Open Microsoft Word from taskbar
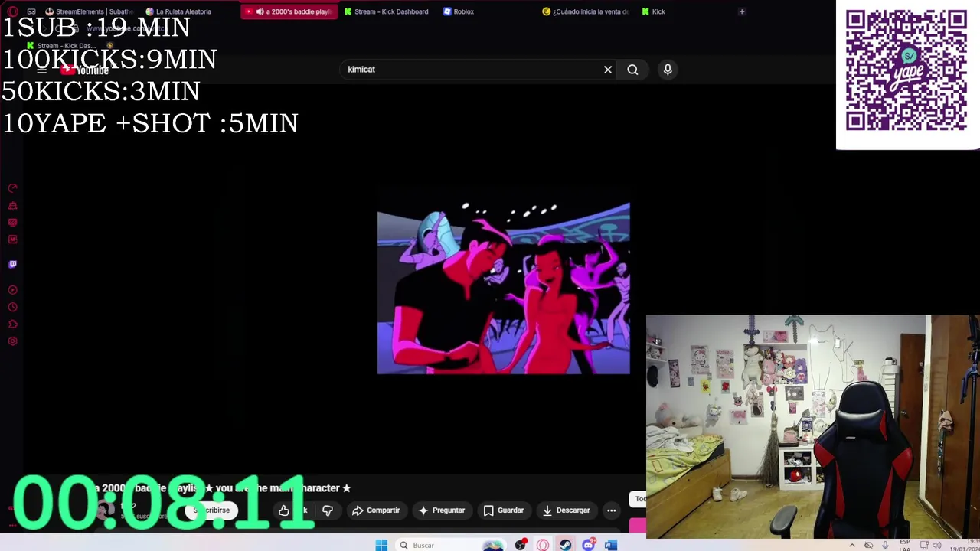 (x=610, y=545)
